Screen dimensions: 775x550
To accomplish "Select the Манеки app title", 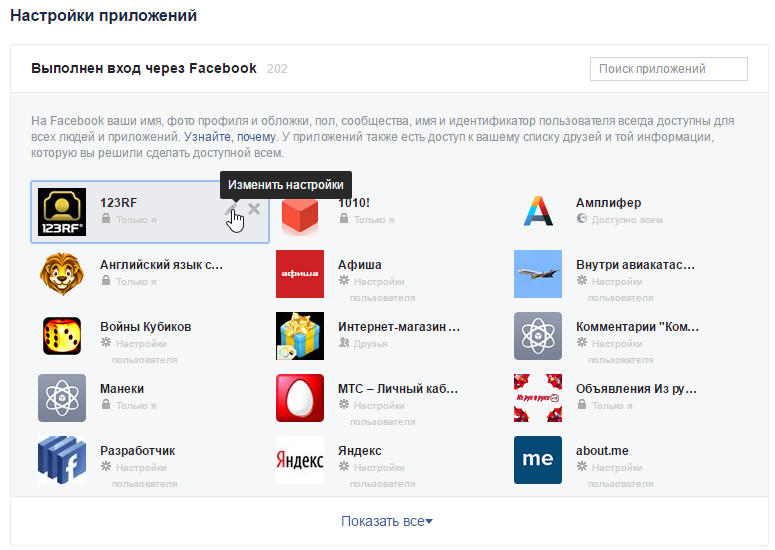I will pyautogui.click(x=122, y=389).
